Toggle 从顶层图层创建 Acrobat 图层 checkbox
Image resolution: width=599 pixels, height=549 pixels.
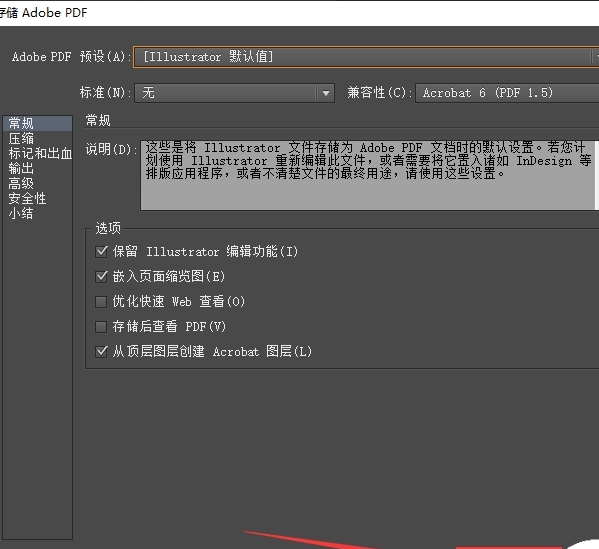[x=101, y=351]
